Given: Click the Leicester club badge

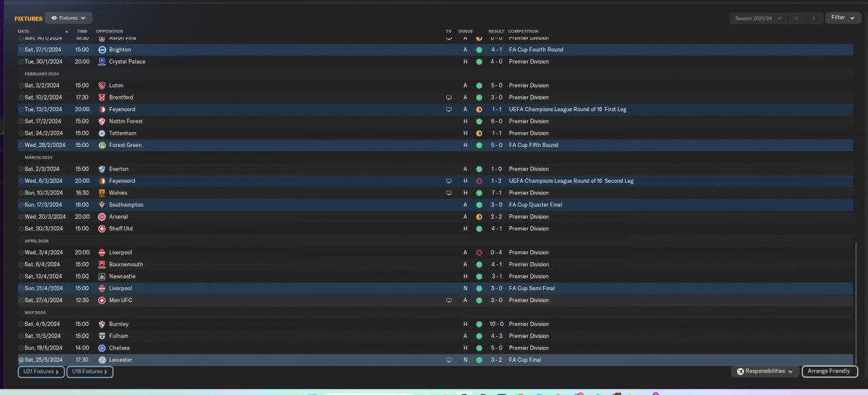Looking at the screenshot, I should [x=102, y=360].
